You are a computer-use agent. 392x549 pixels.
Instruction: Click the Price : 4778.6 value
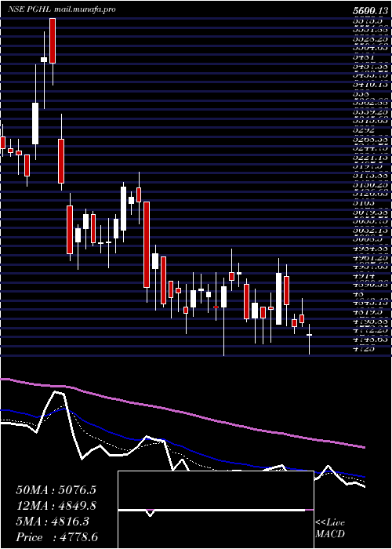click(x=57, y=537)
